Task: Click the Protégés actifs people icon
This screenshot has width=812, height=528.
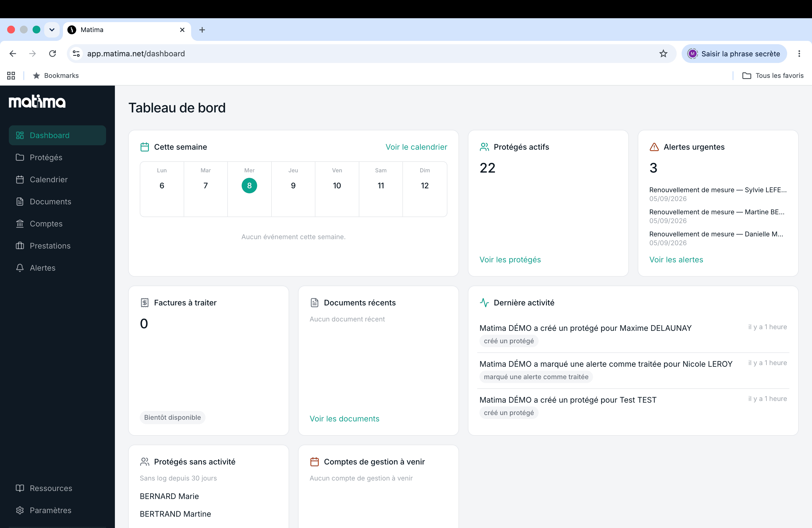Action: (x=484, y=147)
